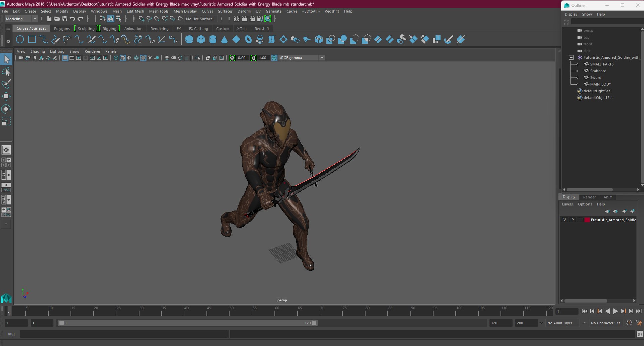Switch to the Rigging shelf tab
Image resolution: width=644 pixels, height=346 pixels.
point(109,29)
